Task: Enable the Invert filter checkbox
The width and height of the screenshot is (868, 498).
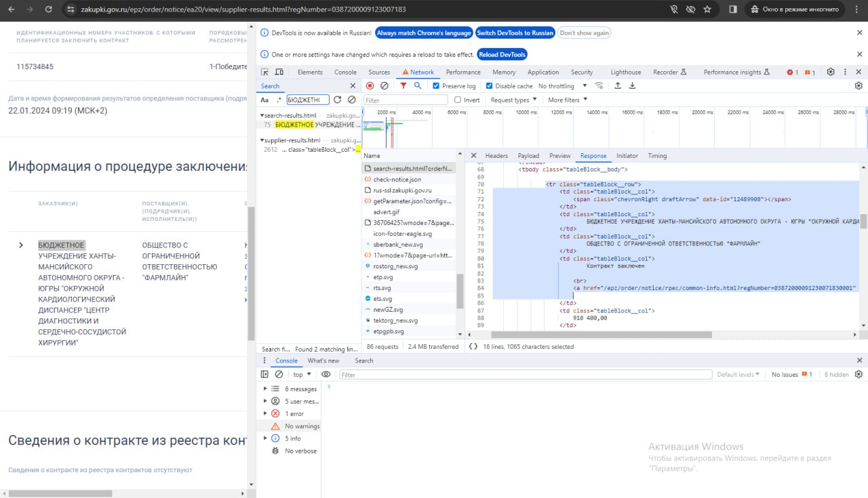Action: [x=458, y=100]
